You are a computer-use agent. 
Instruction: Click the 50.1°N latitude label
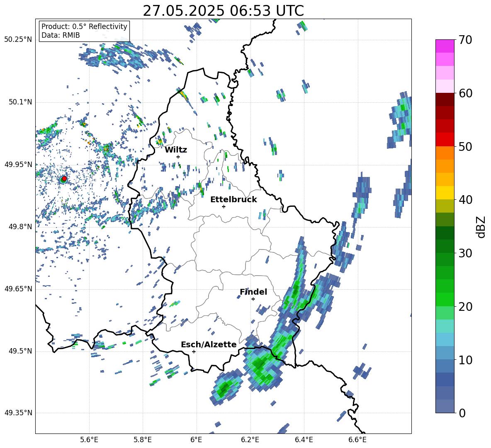[20, 102]
